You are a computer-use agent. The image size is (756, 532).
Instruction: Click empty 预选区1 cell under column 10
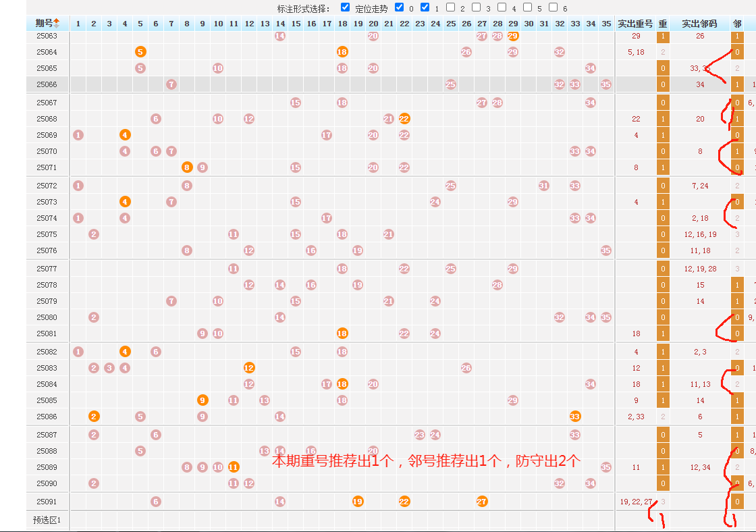tap(218, 521)
